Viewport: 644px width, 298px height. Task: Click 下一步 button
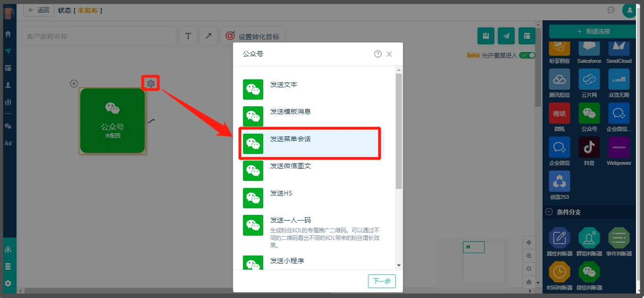(382, 281)
